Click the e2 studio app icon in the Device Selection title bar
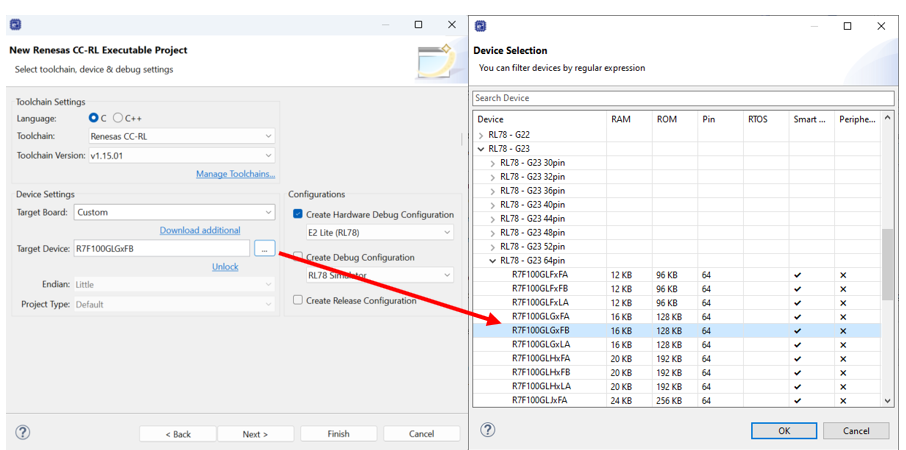Screen dimensions: 906x450 pyautogui.click(x=481, y=26)
